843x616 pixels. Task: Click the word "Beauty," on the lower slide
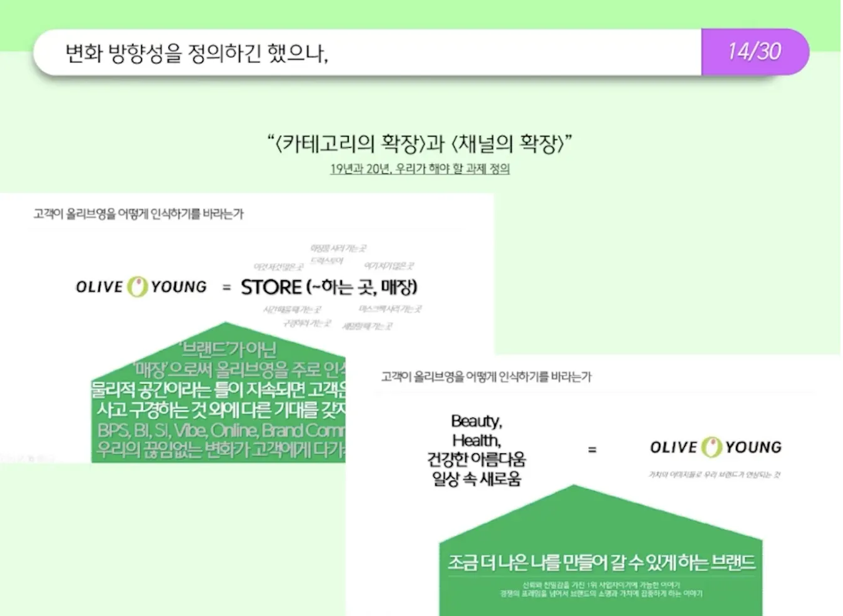477,421
